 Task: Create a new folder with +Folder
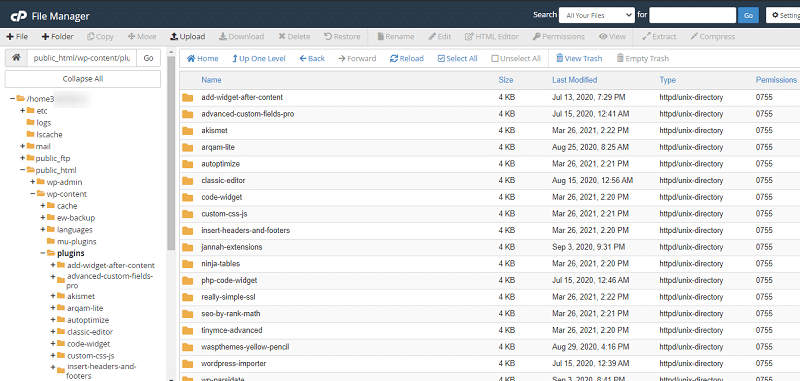click(58, 37)
